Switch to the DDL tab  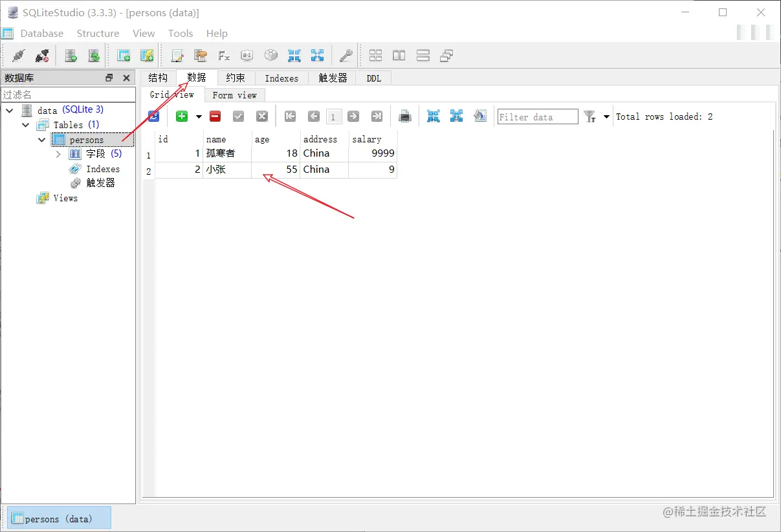pyautogui.click(x=374, y=78)
